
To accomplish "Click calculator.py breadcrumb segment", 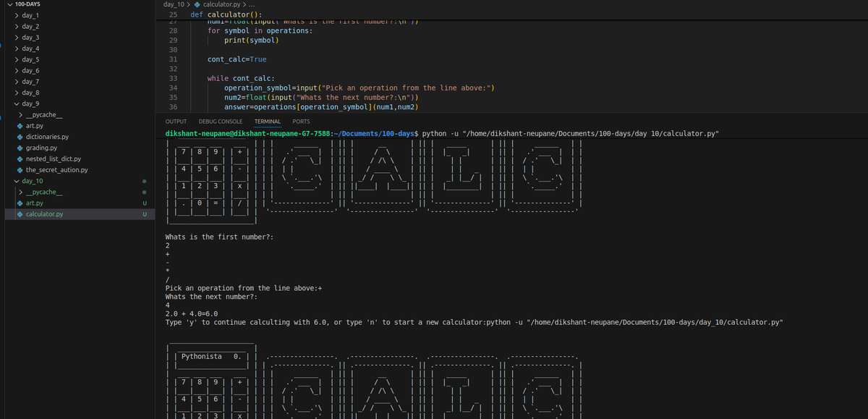I will coord(221,5).
